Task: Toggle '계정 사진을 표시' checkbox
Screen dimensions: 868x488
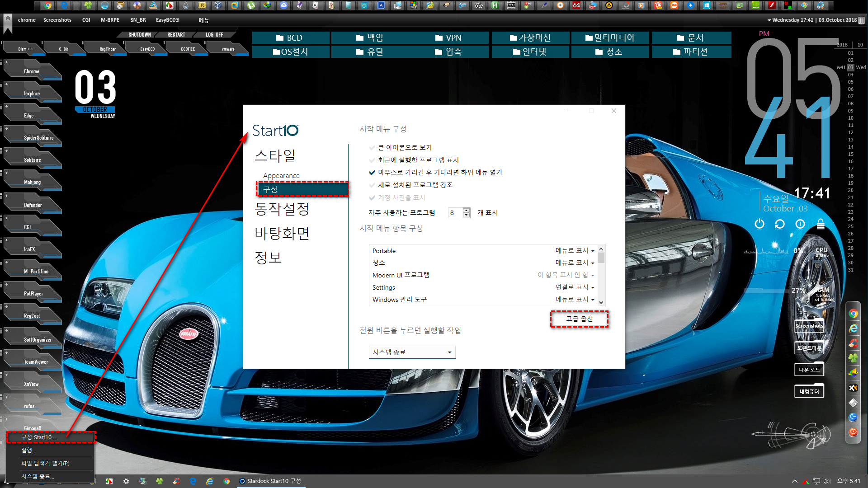Action: tap(372, 198)
